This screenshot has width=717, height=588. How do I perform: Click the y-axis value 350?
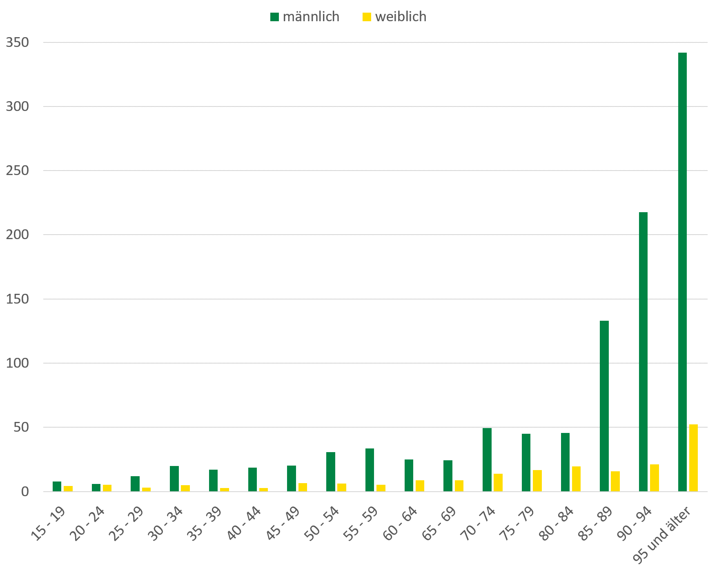pos(18,42)
